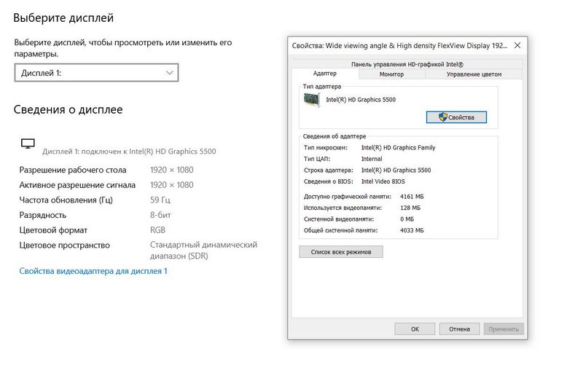This screenshot has height=392, width=583.
Task: Click the Сведения о дисплее heading
Action: tap(68, 110)
